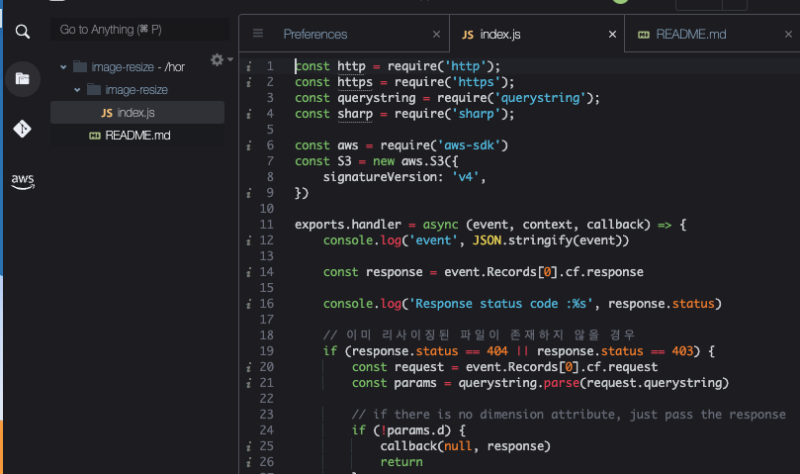
Task: Switch to the README.md tab
Action: (x=690, y=35)
